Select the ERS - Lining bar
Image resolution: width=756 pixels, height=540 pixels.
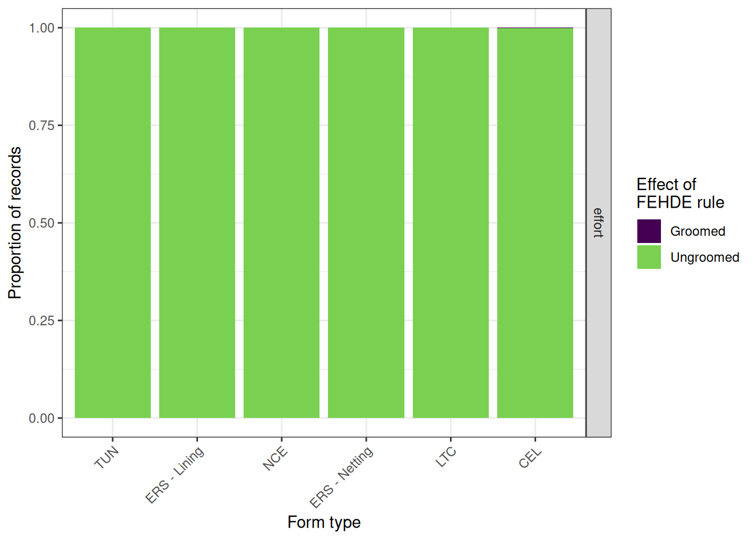pyautogui.click(x=197, y=223)
